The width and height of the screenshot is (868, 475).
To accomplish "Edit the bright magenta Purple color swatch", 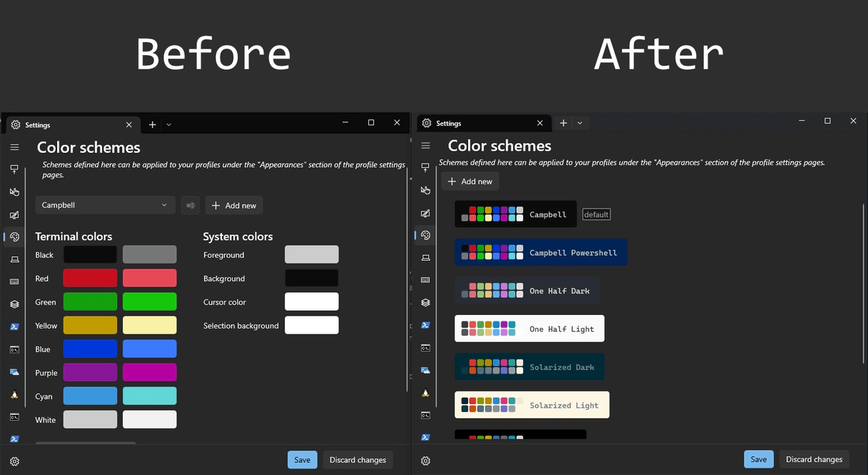I will (150, 372).
